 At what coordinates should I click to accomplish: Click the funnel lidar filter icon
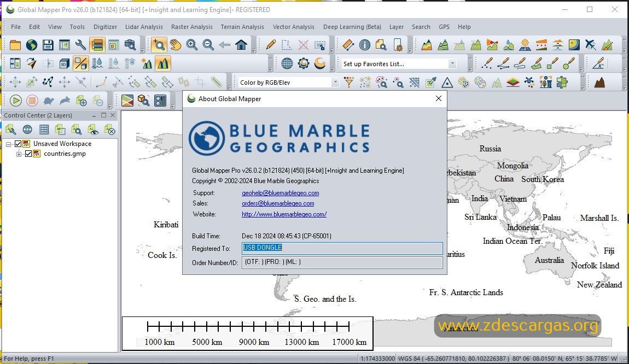(x=348, y=83)
